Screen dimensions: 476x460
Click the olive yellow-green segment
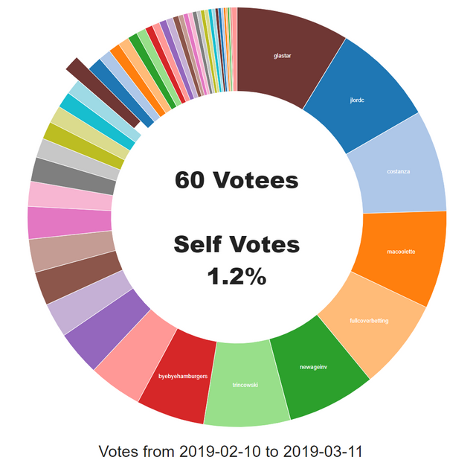(83, 146)
